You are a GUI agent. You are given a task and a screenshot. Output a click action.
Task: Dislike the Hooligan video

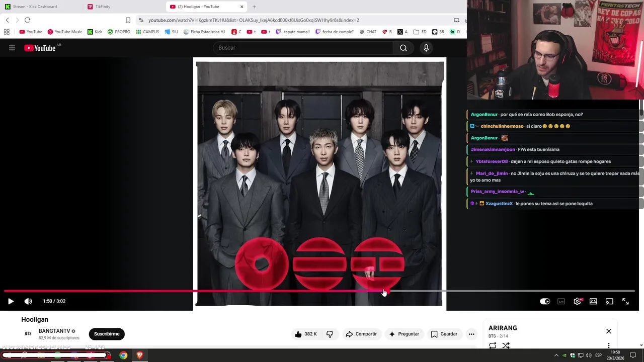click(x=330, y=334)
